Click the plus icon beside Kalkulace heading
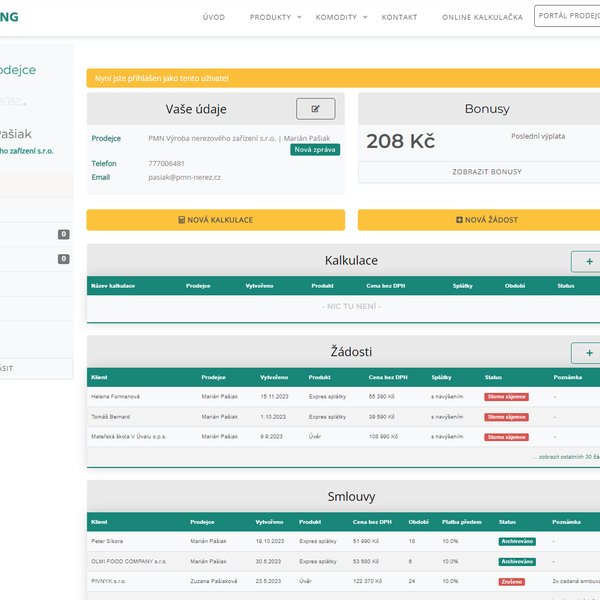 (586, 261)
